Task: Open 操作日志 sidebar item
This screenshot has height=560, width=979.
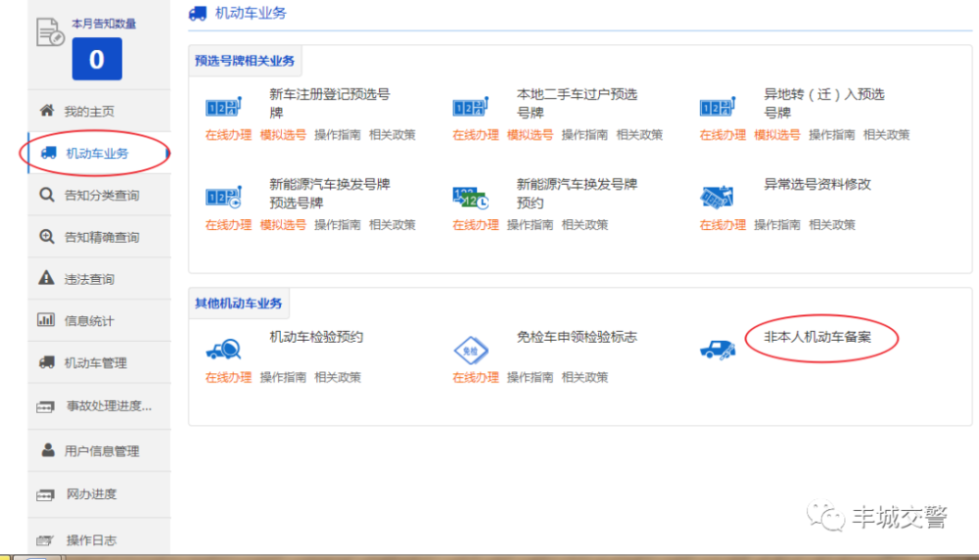Action: tap(99, 538)
